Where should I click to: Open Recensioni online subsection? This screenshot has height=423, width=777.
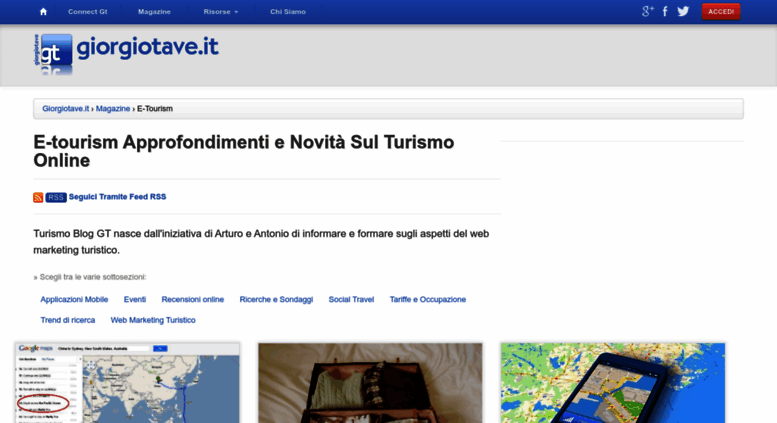[193, 299]
